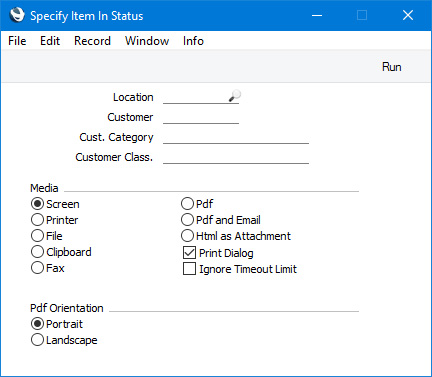Screen dimensions: 432x377
Task: Open the Info menu
Action: coord(193,41)
